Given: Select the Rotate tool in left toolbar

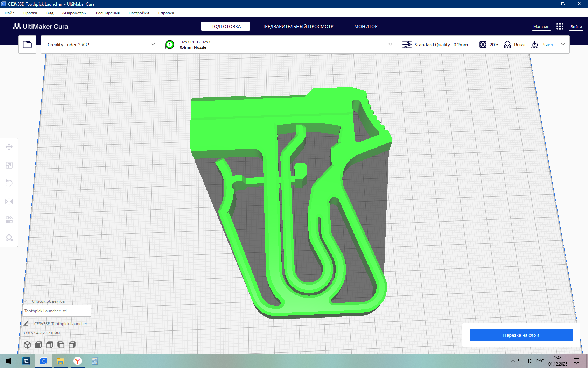Looking at the screenshot, I should pos(9,183).
